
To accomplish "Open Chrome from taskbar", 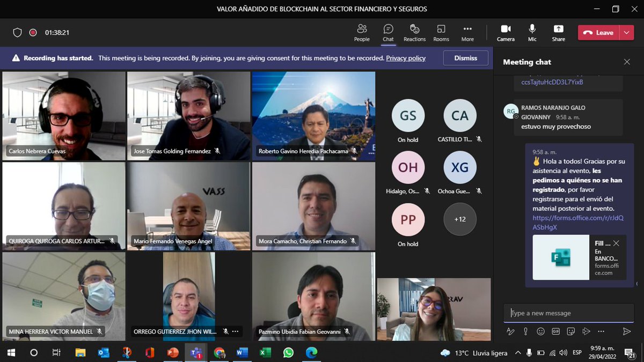I will point(219,352).
